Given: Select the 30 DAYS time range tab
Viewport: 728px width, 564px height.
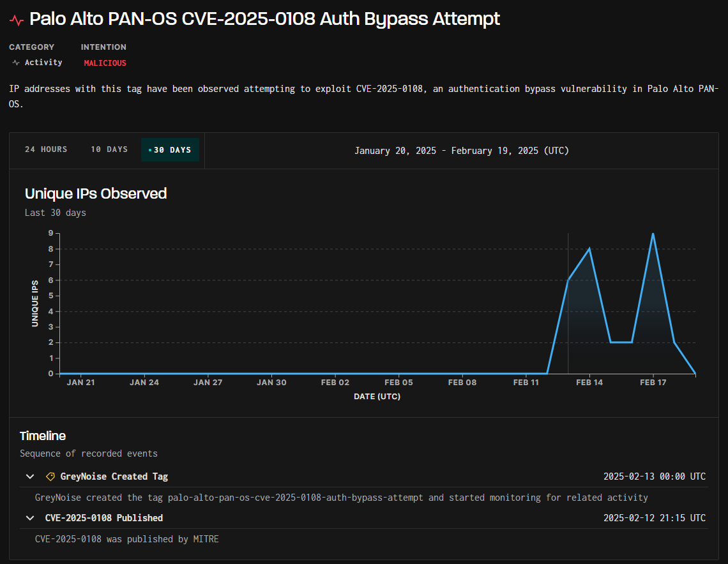Looking at the screenshot, I should (170, 150).
